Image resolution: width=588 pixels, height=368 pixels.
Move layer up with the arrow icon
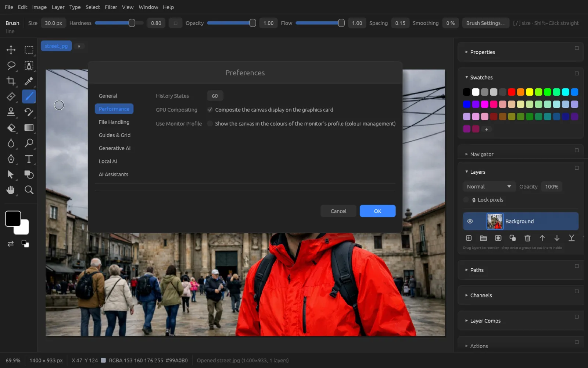point(542,238)
